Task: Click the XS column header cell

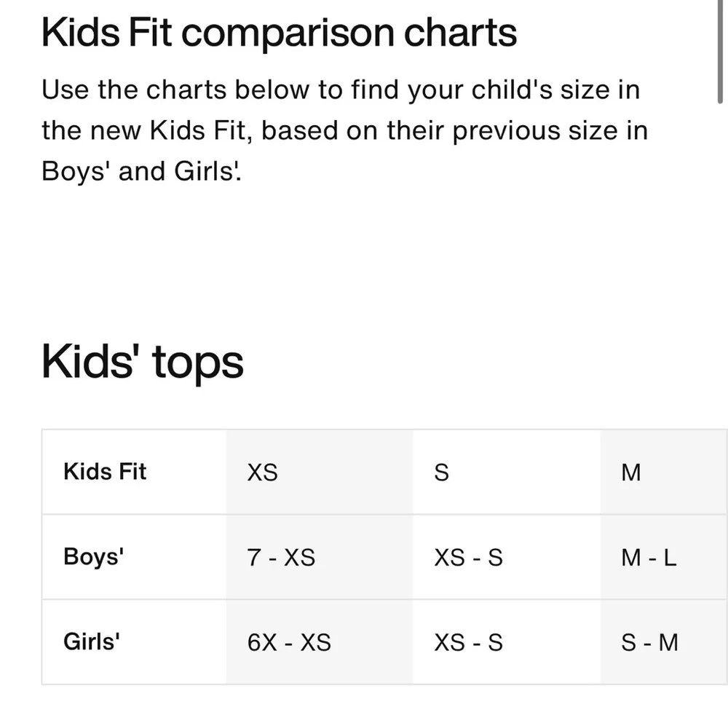Action: [x=320, y=472]
